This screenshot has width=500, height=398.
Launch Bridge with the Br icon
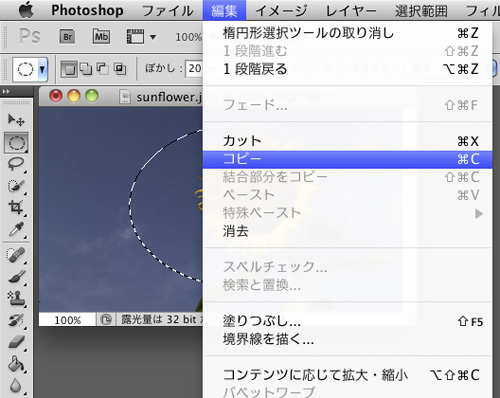tap(67, 36)
